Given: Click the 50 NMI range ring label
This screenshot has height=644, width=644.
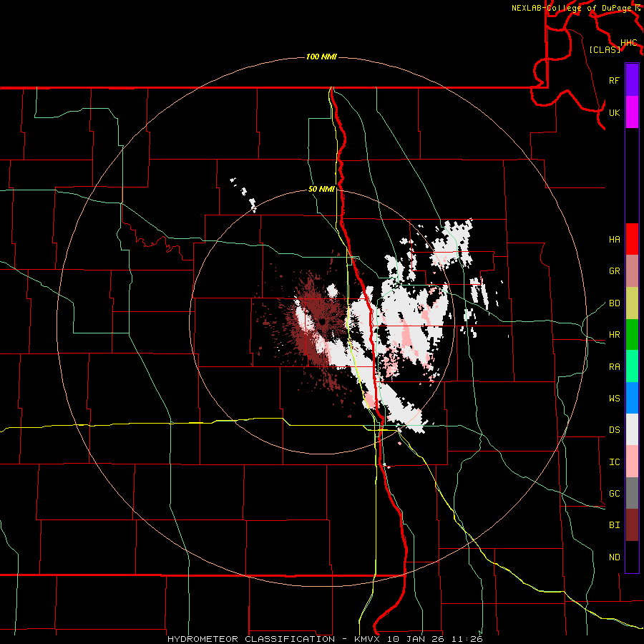Looking at the screenshot, I should tap(321, 189).
